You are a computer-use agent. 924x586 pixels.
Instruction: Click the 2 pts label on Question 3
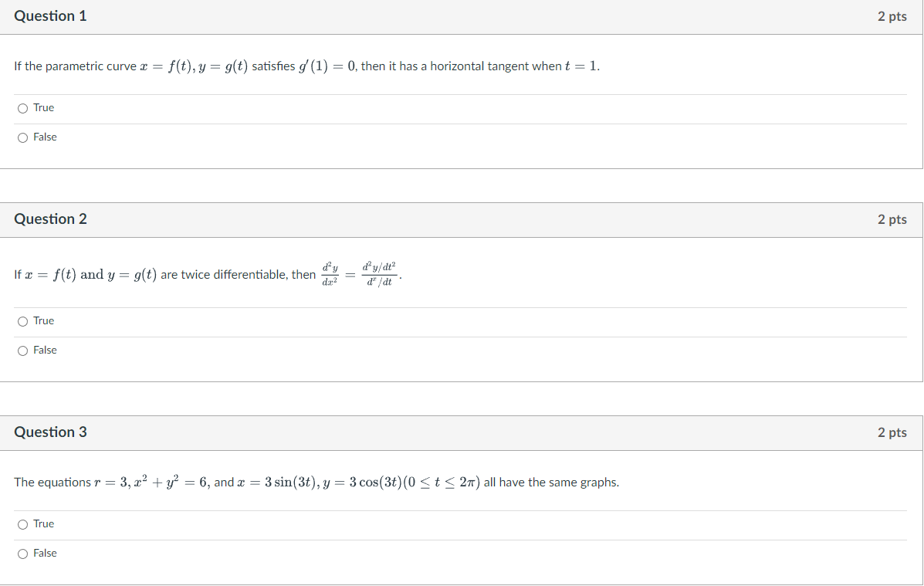coord(892,432)
